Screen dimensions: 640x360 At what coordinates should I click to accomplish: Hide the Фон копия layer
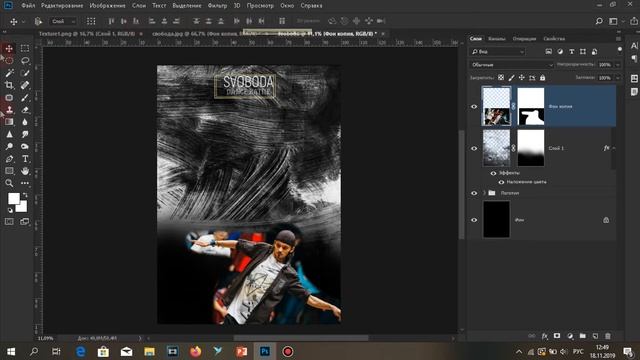[474, 107]
